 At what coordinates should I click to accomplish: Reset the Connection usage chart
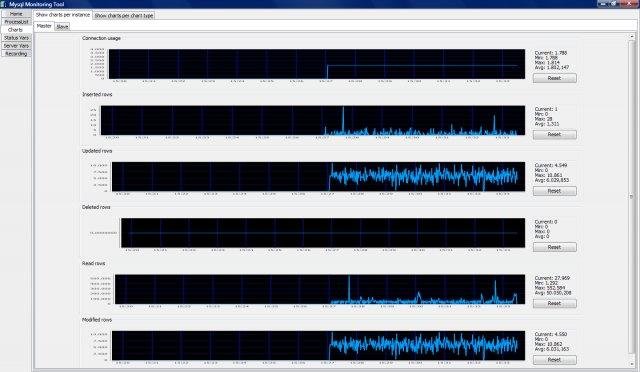coord(554,78)
